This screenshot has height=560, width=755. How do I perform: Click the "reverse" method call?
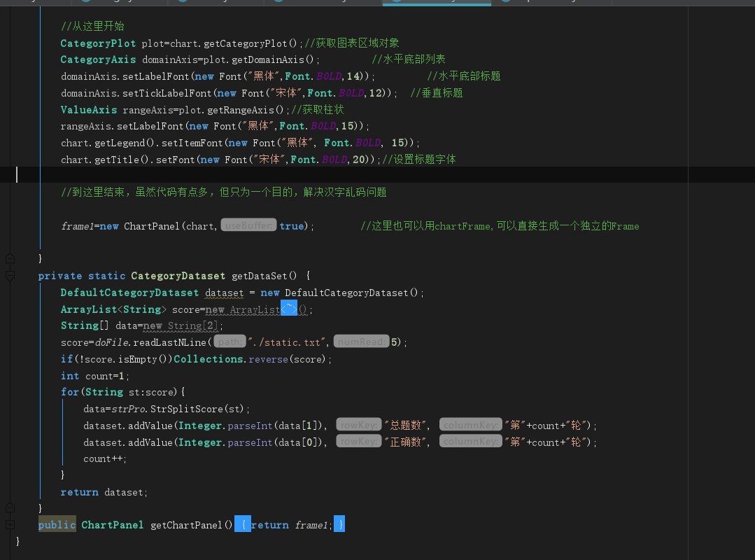pos(268,359)
